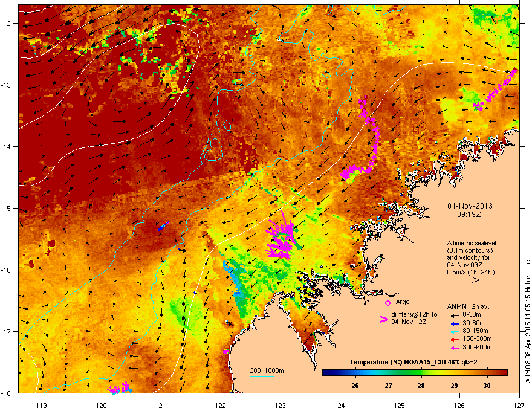Viewport: 532px width, 411px height.
Task: Click the 'drifters@12h to' legend label
Action: 414,314
